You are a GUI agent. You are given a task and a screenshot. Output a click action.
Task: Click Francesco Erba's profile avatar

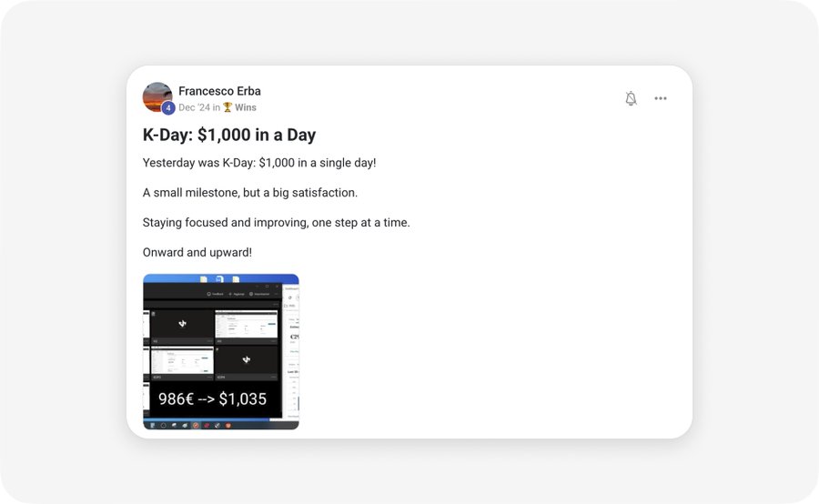(157, 96)
